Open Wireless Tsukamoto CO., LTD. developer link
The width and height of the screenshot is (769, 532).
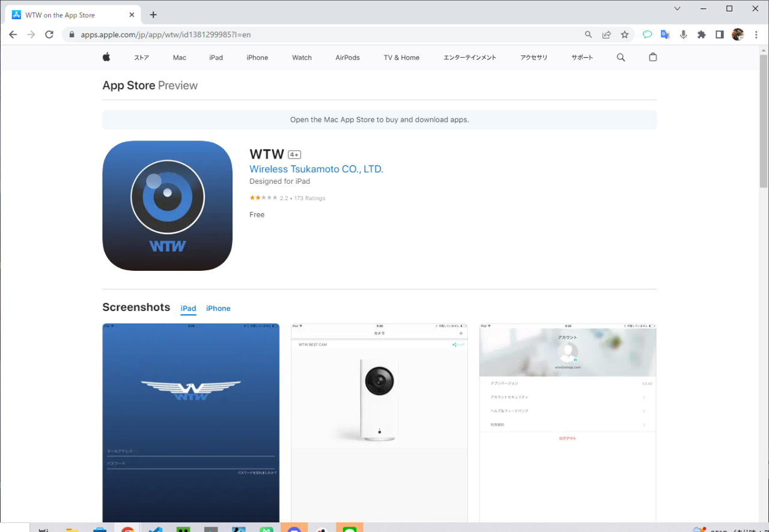[x=316, y=169]
